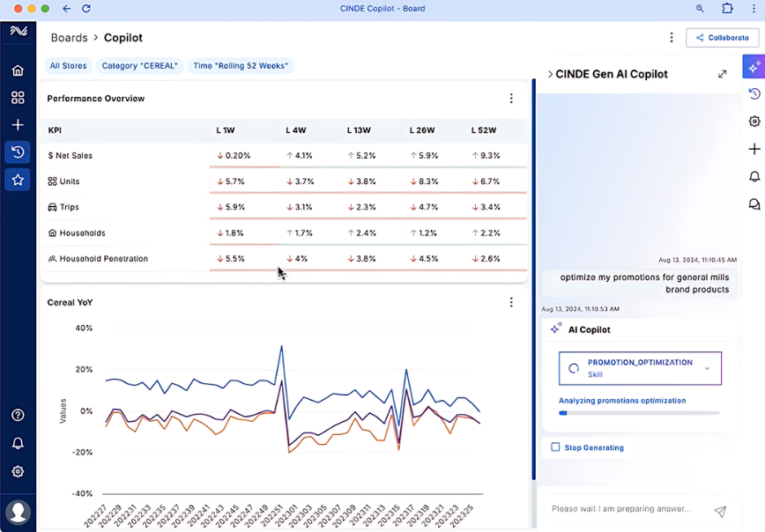Screen dimensions: 765x532
Task: Select the Category "CEREAL" filter chip
Action: (x=139, y=66)
